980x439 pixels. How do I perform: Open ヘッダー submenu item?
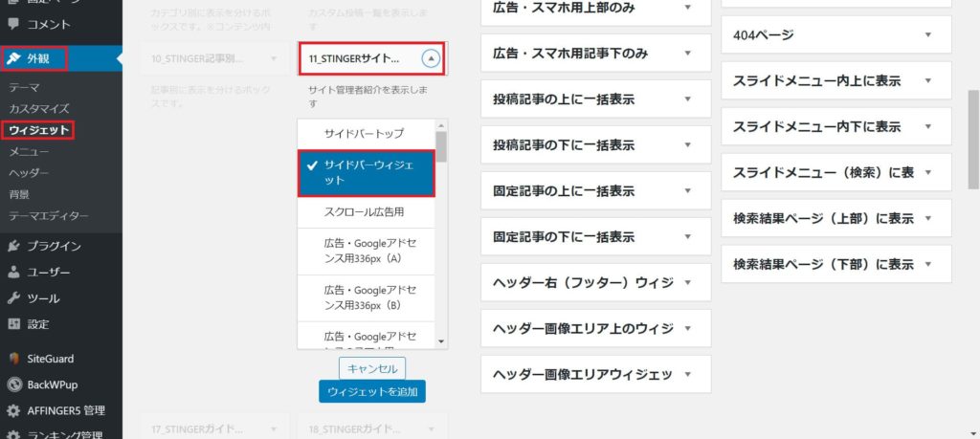pos(29,172)
